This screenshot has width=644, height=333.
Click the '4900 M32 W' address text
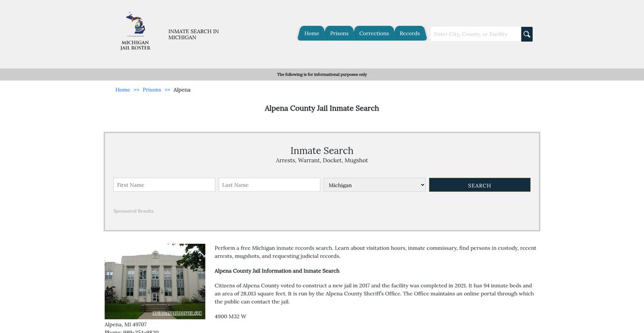tap(231, 316)
